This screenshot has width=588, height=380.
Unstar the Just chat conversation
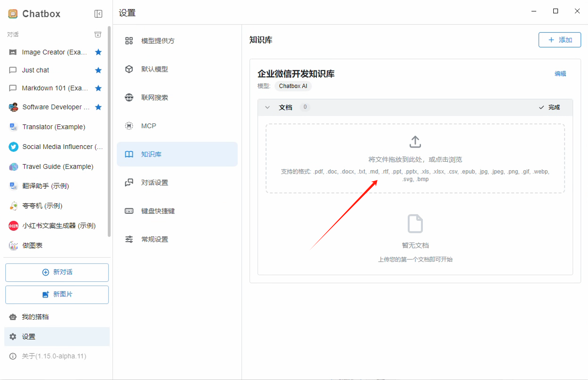98,70
